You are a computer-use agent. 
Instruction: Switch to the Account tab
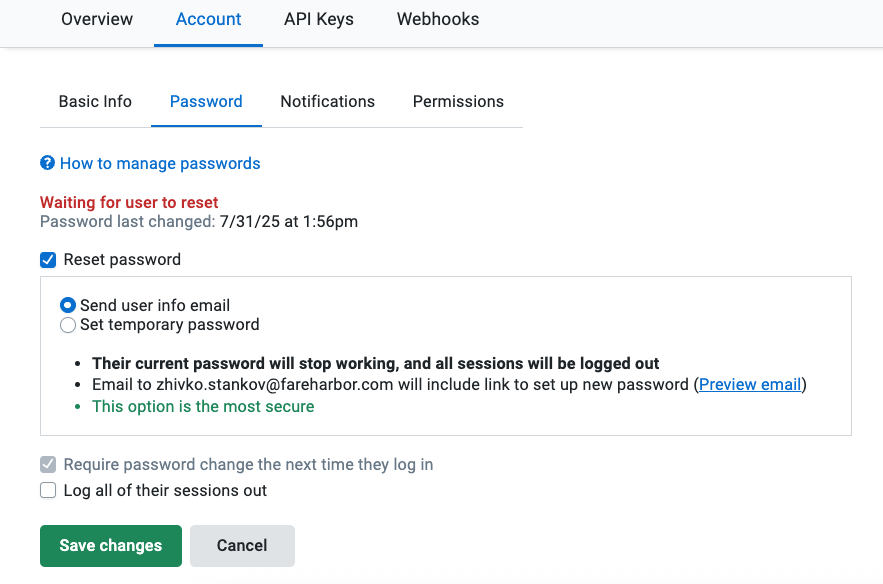tap(208, 19)
